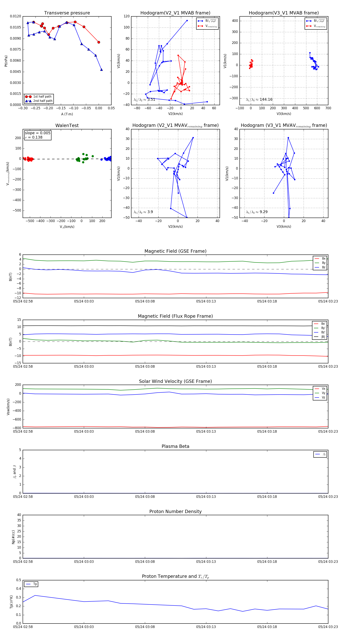This screenshot has width=351, height=644.
Task: Select the "Hodogram (V2_V1 MVAV remaining frame)" title
Action: click(x=175, y=125)
